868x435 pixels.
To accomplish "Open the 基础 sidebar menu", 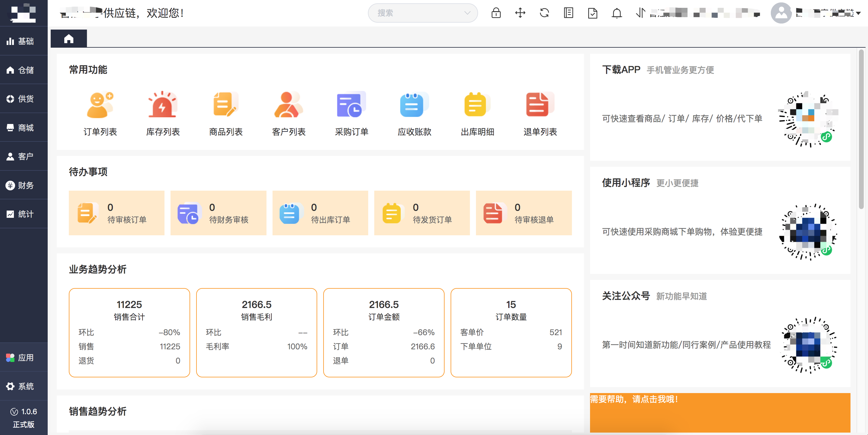I will (x=24, y=41).
